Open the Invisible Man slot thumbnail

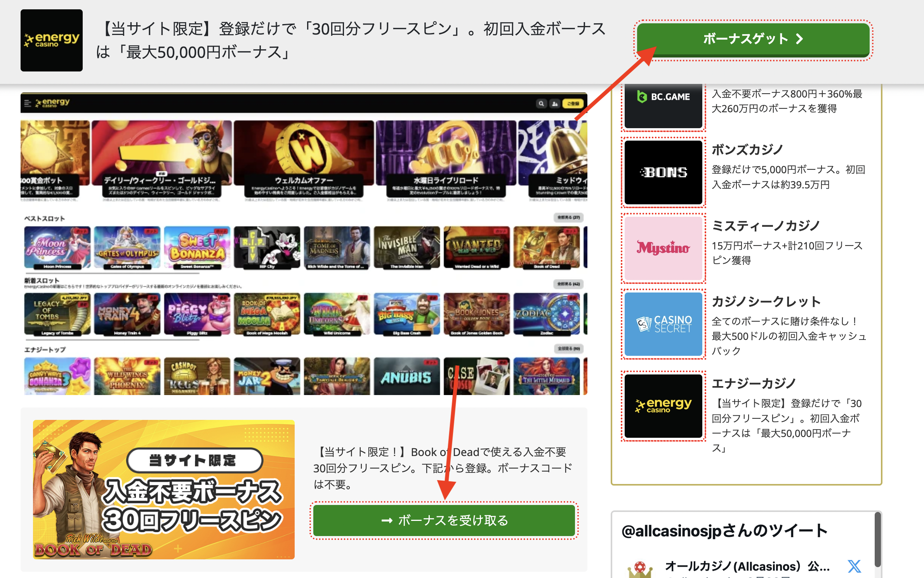(x=406, y=247)
